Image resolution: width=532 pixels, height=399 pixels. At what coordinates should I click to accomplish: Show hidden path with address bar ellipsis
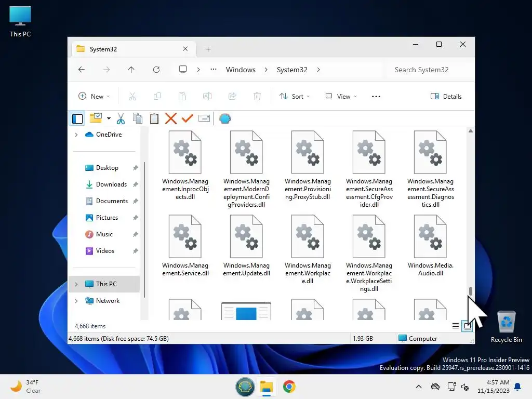tap(214, 69)
